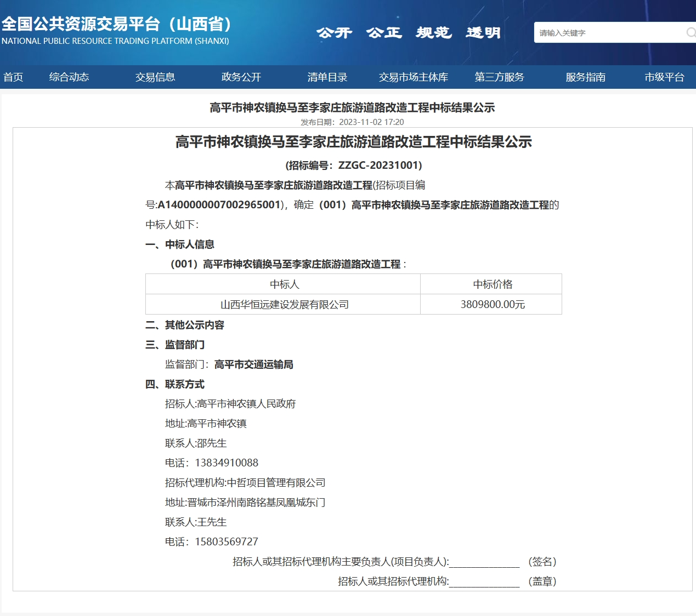
Task: Select 服务指南 in the navigation bar
Action: coord(586,77)
